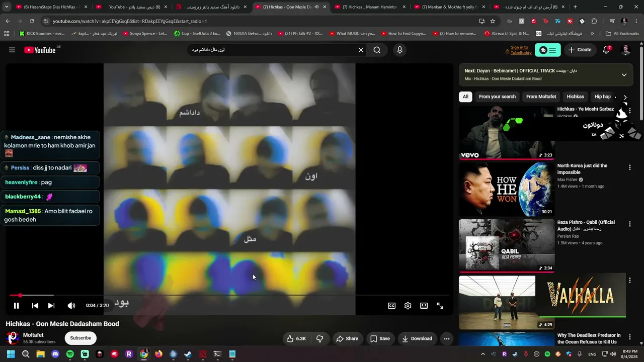Pause the video
Viewport: 644px width, 362px height.
pos(16,305)
